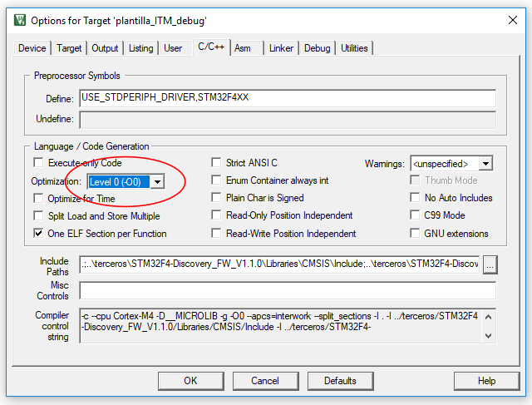532x405 pixels.
Task: Close the Options for Target dialog
Action: coord(513,20)
